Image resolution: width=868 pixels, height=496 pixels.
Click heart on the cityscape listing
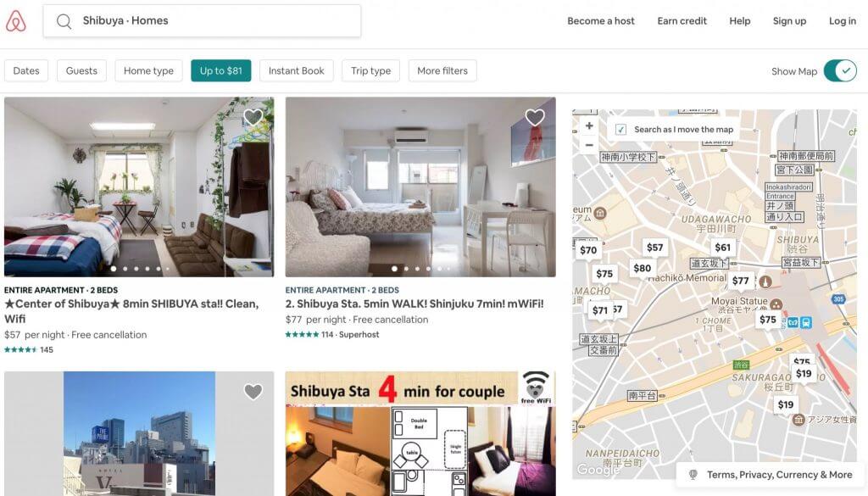pos(253,392)
